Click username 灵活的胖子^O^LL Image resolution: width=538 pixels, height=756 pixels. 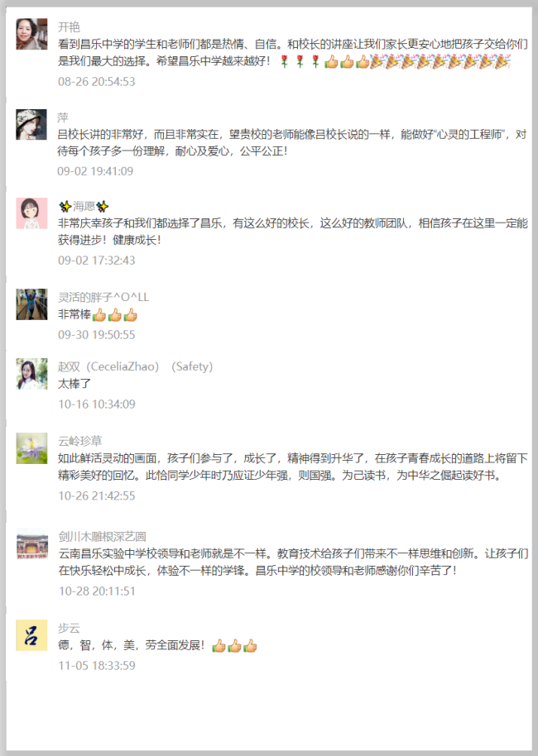[x=103, y=297]
